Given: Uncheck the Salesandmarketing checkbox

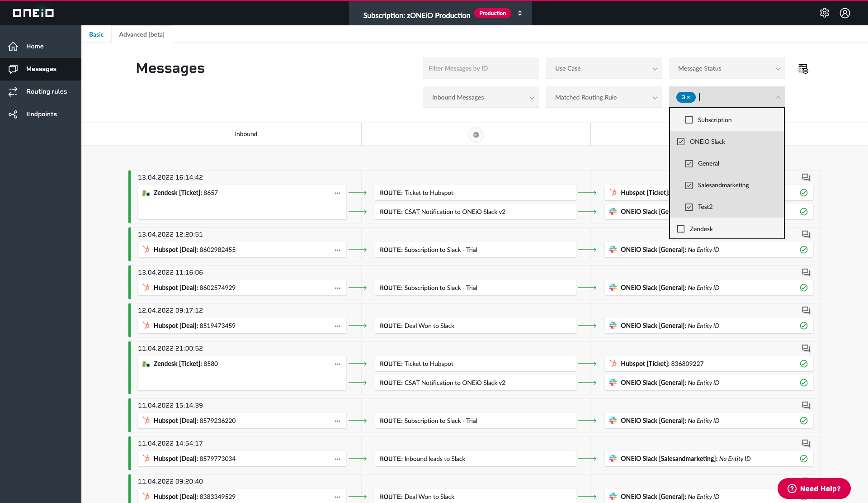Looking at the screenshot, I should pyautogui.click(x=689, y=185).
